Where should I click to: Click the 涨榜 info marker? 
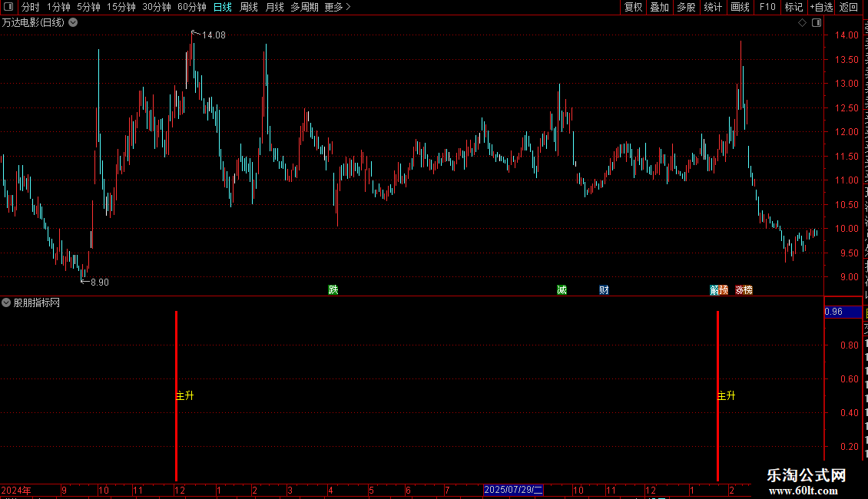tap(744, 290)
